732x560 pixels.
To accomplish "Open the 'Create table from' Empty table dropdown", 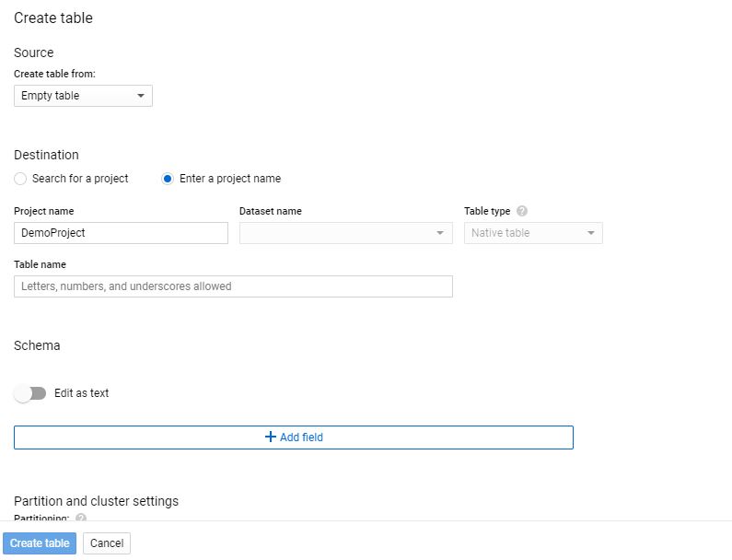I will click(x=83, y=96).
